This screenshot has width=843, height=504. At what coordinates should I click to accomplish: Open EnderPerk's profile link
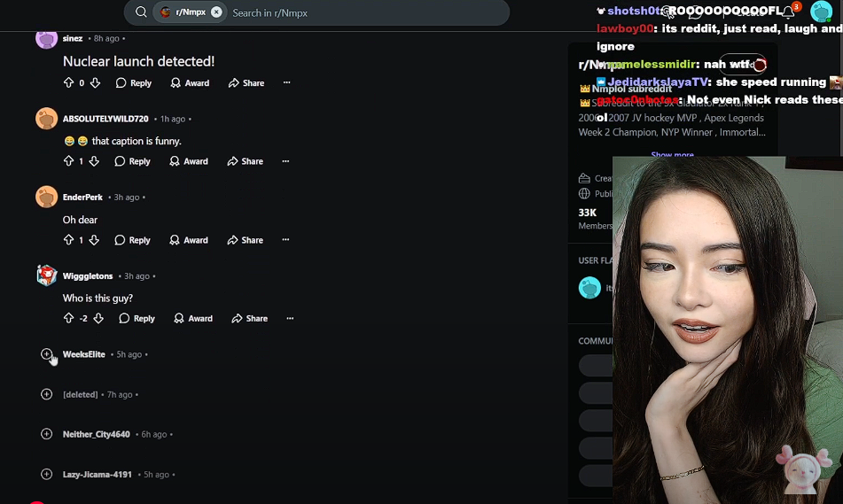82,198
